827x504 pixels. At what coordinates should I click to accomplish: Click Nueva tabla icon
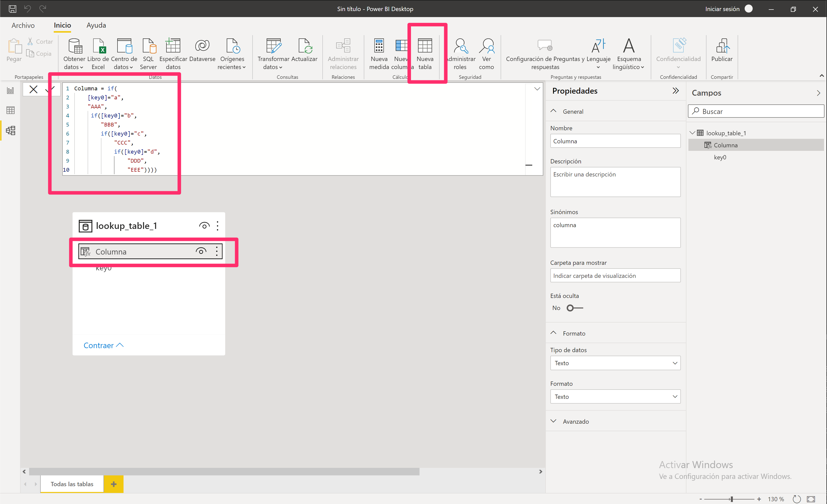click(x=425, y=46)
